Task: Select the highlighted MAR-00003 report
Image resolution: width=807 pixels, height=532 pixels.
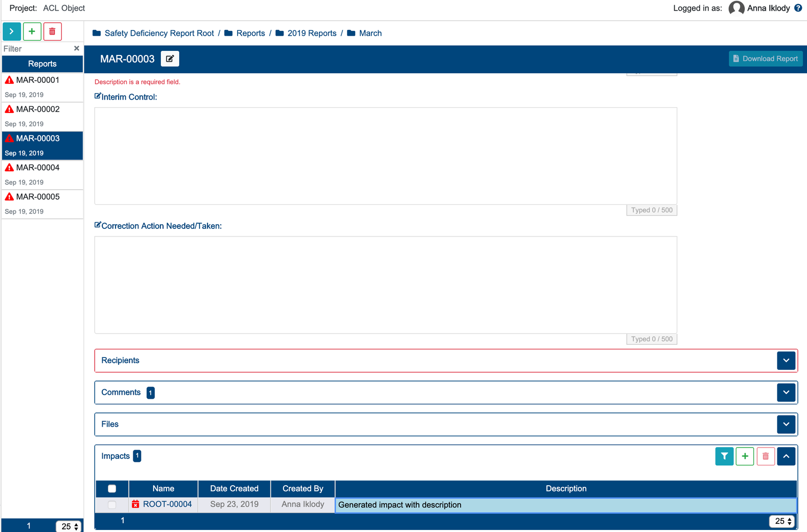Action: (42, 145)
